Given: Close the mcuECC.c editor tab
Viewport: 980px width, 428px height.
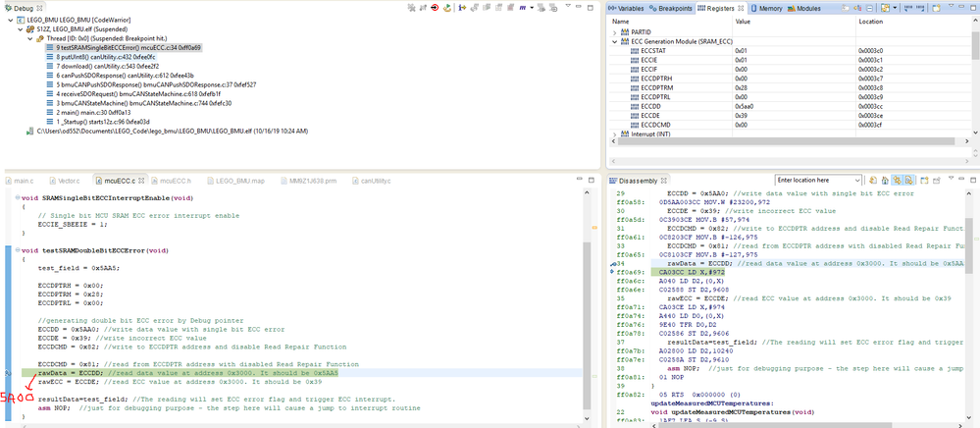Looking at the screenshot, I should 139,181.
